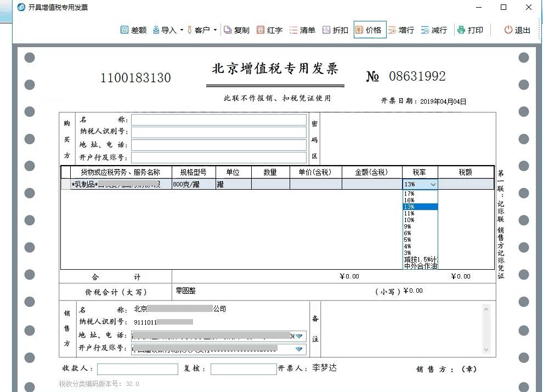
Task: Click the 收款人 input field
Action: 137,369
